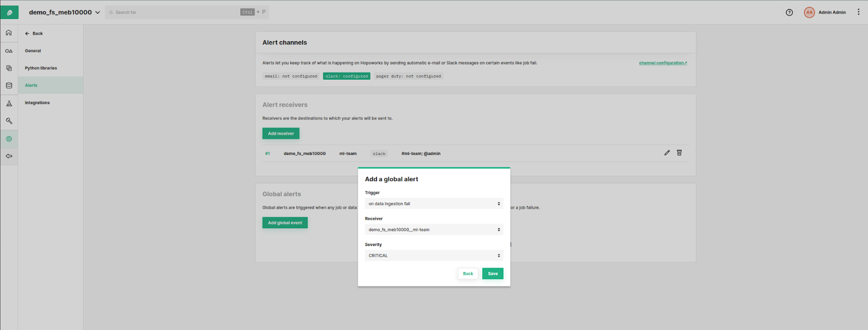Click the collapse arrow icon in sidebar
The height and width of the screenshot is (330, 868).
(9, 156)
